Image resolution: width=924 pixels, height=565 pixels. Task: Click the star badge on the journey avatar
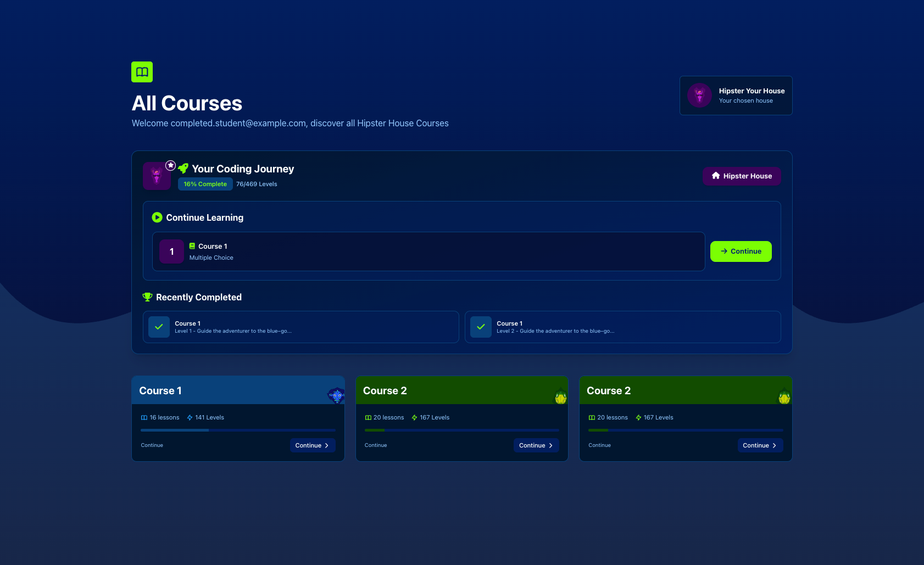pyautogui.click(x=170, y=165)
